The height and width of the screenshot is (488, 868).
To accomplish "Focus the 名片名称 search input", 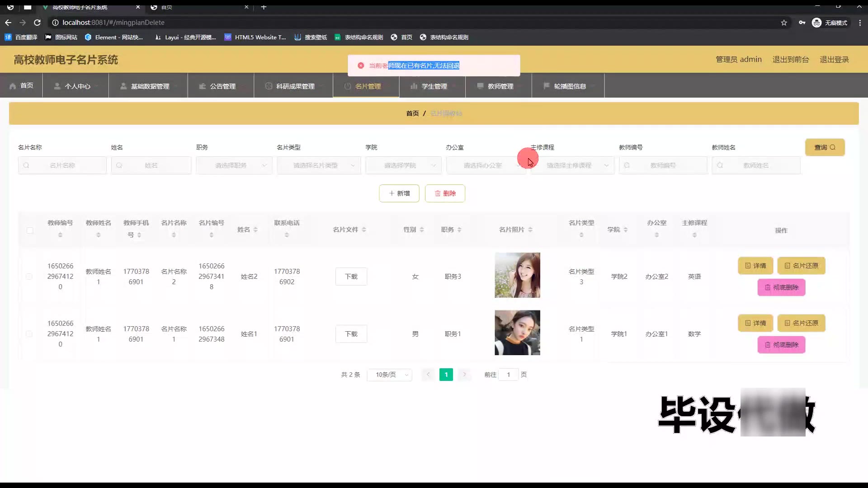I will (x=62, y=165).
